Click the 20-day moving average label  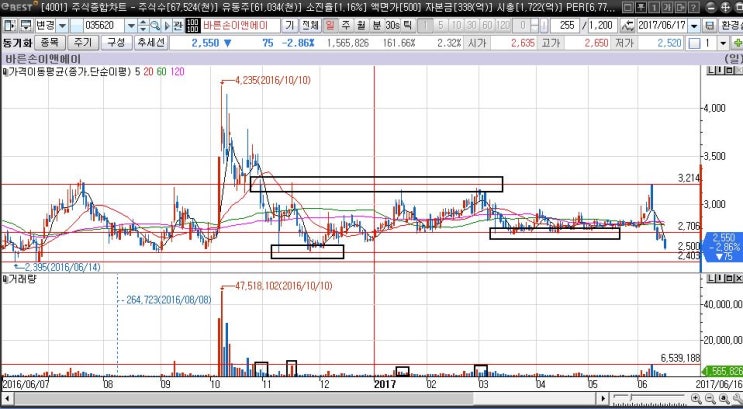click(148, 72)
